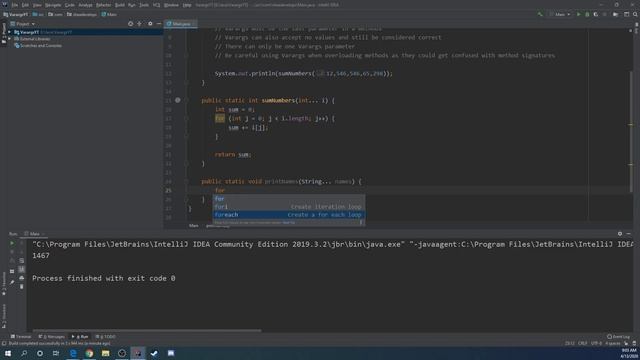The image size is (640, 360).
Task: Click expand/collapse all icon in Project panel
Action: click(x=140, y=24)
